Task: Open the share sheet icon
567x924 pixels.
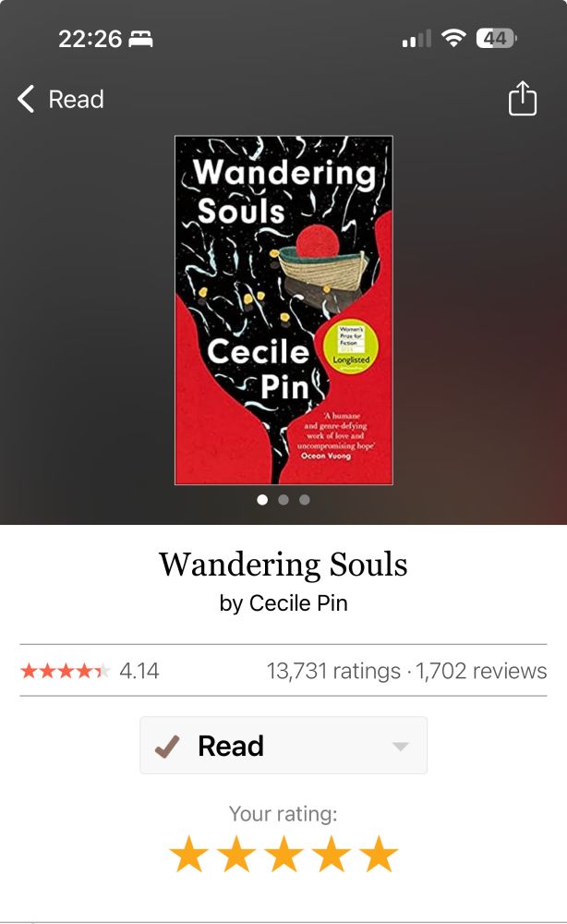Action: pos(523,98)
